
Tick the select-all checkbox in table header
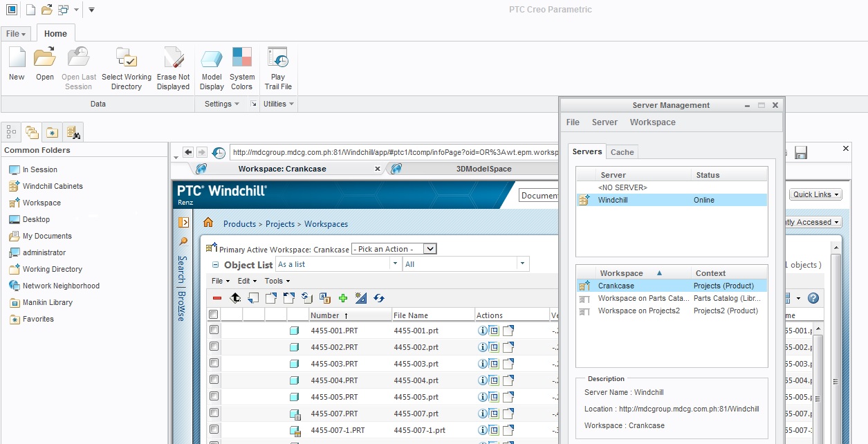click(214, 315)
